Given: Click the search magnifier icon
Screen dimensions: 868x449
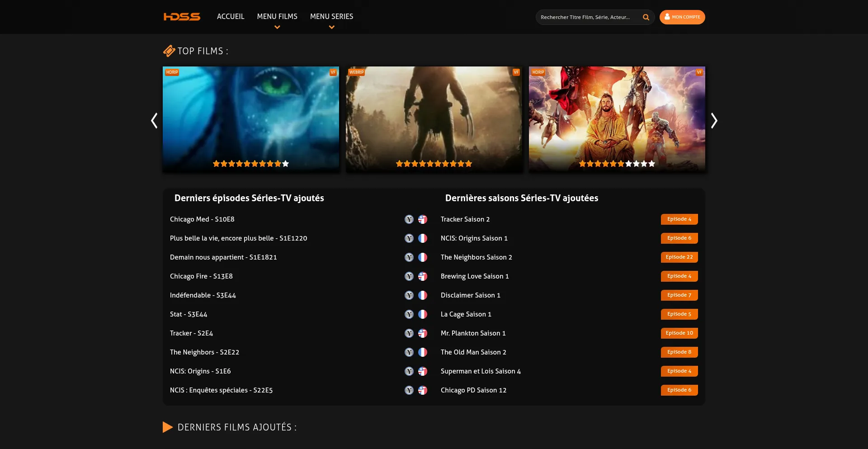Looking at the screenshot, I should pyautogui.click(x=646, y=17).
